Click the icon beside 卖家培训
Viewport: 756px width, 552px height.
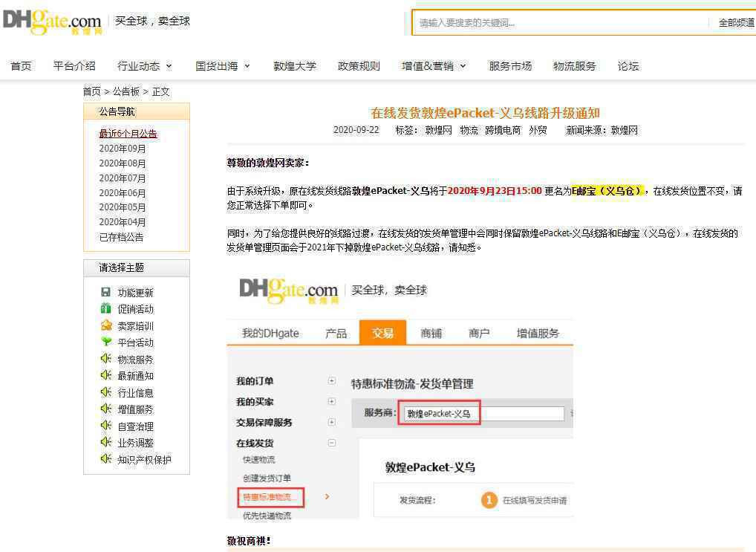(x=106, y=325)
